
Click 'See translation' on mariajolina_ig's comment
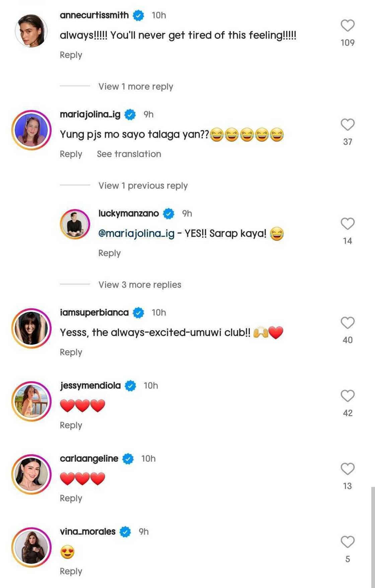coord(129,154)
